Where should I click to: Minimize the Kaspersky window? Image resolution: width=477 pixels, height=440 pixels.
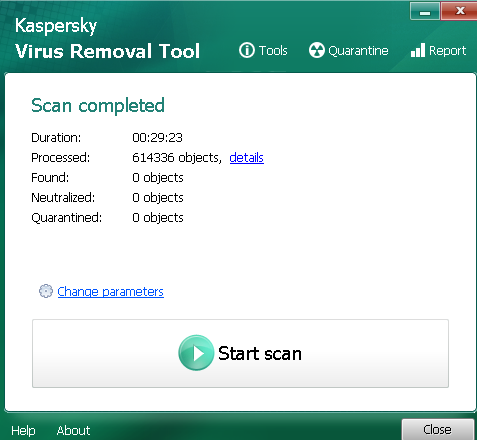(x=425, y=11)
